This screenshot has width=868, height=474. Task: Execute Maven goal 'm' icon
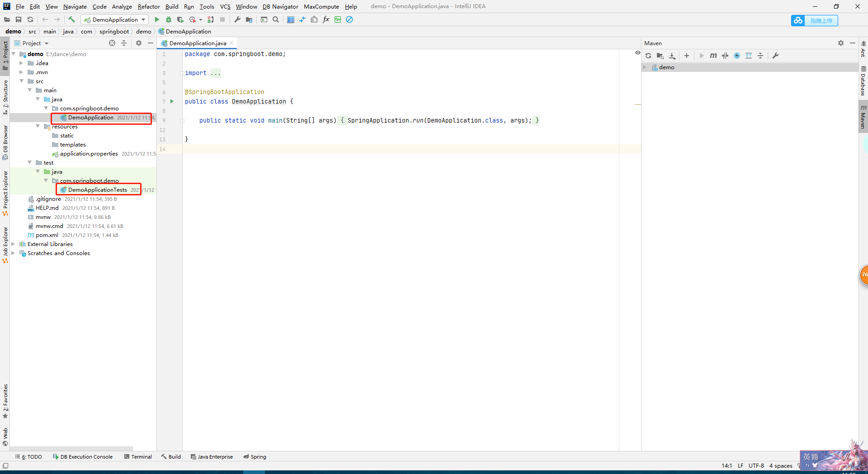coord(713,56)
